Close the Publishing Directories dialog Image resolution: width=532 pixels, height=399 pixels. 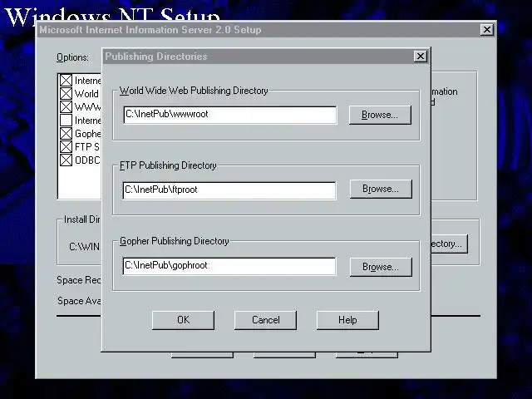click(x=421, y=56)
